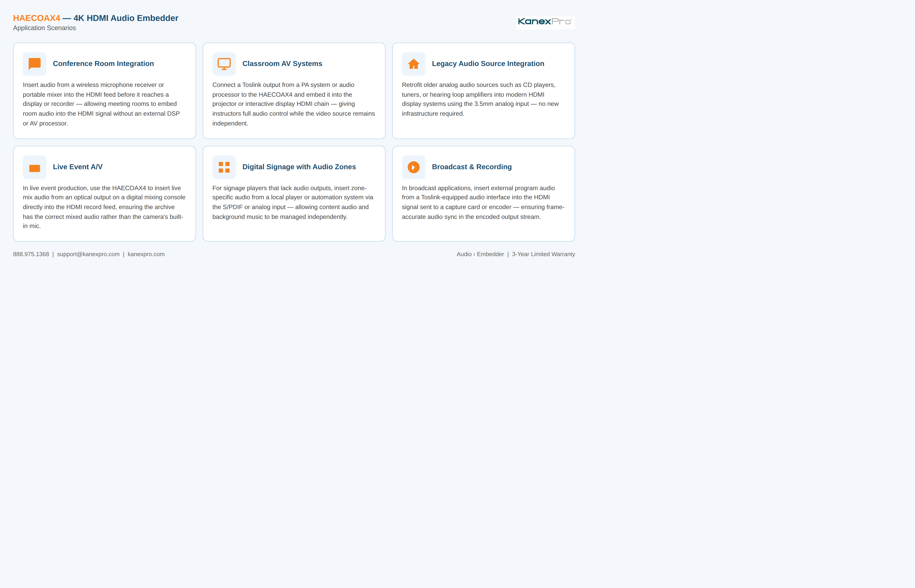Screen dimensions: 915x588
Task: Click the 888.975.1368 phone number
Action: (31, 254)
